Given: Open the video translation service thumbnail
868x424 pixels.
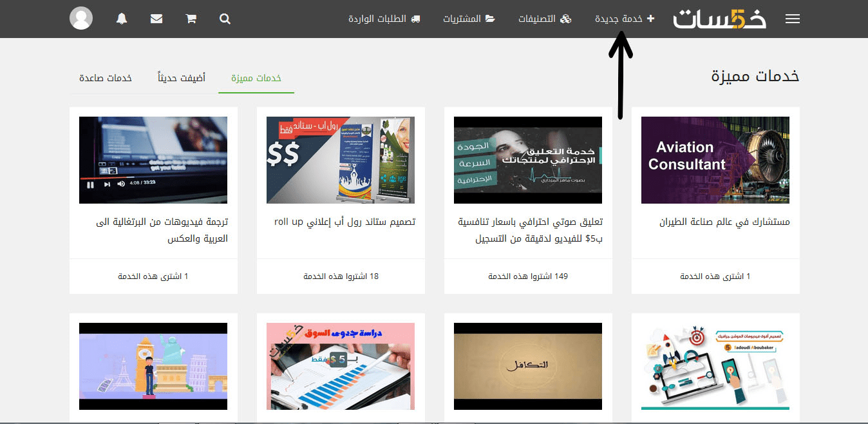Looking at the screenshot, I should pyautogui.click(x=153, y=160).
